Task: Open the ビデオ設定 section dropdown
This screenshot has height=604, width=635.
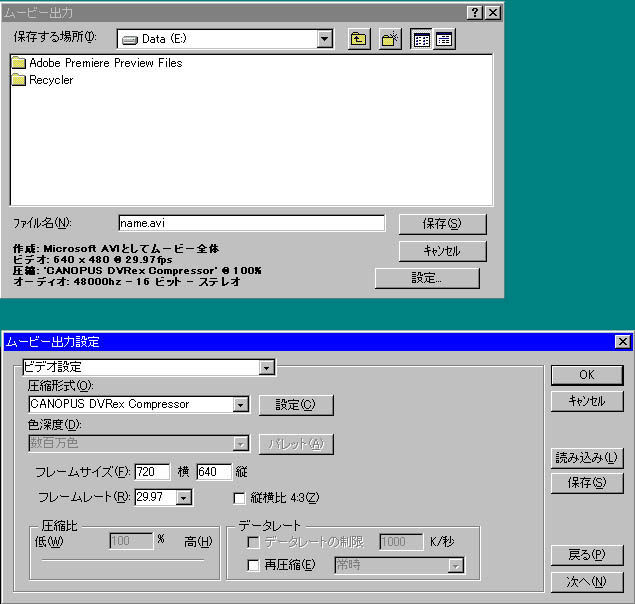Action: coord(266,368)
